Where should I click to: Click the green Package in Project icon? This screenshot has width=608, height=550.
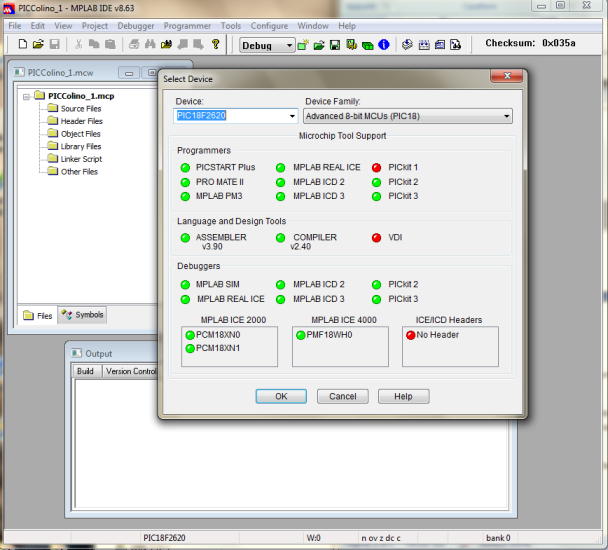coord(367,45)
